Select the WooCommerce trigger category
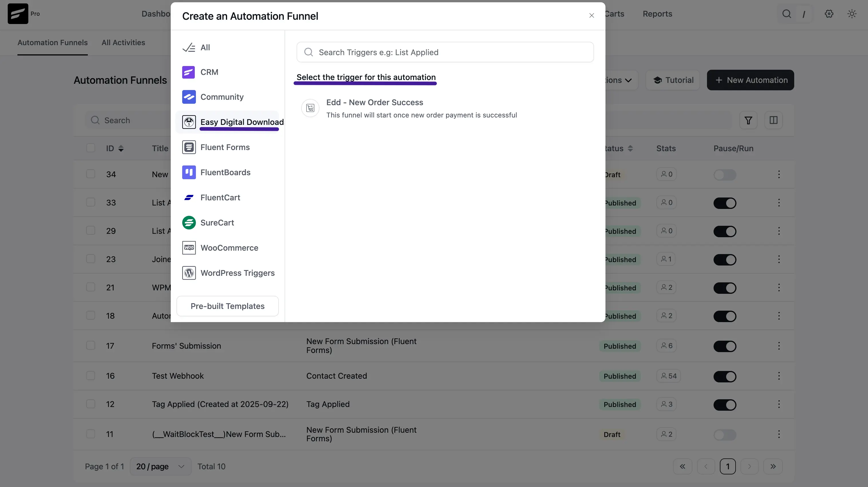 point(229,248)
